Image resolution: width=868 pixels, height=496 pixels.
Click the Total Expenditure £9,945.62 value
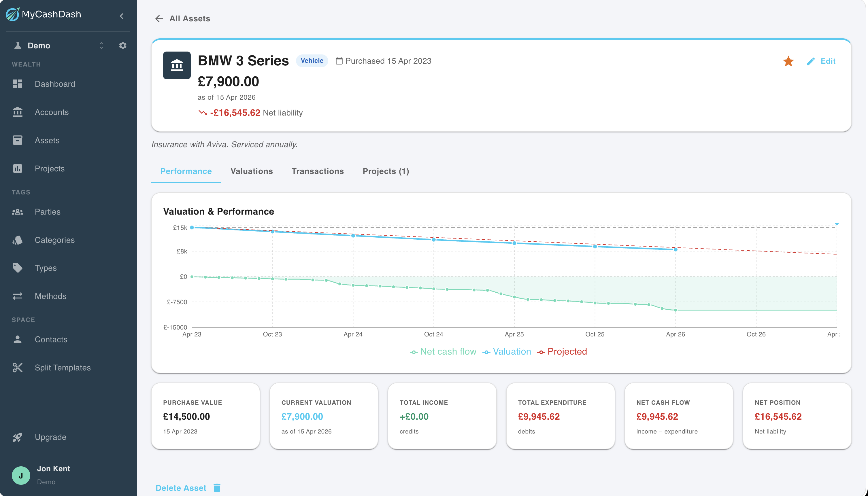[x=538, y=416]
